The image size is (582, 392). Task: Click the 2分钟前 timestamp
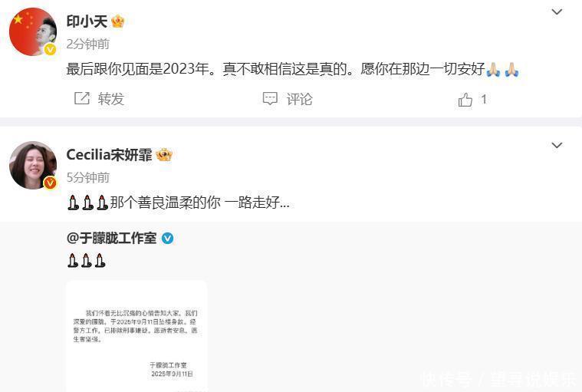click(88, 44)
